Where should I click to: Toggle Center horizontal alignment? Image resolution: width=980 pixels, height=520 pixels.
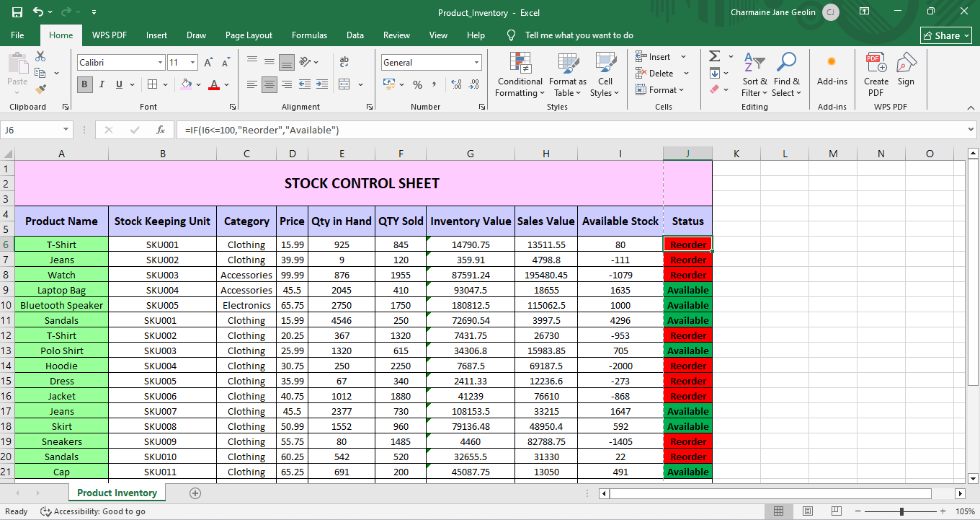tap(269, 84)
